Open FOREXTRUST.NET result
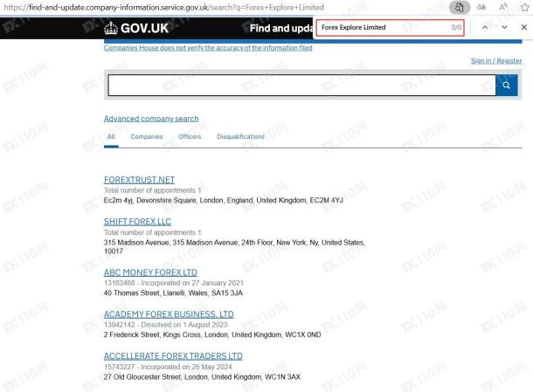The image size is (533, 392). (x=139, y=180)
